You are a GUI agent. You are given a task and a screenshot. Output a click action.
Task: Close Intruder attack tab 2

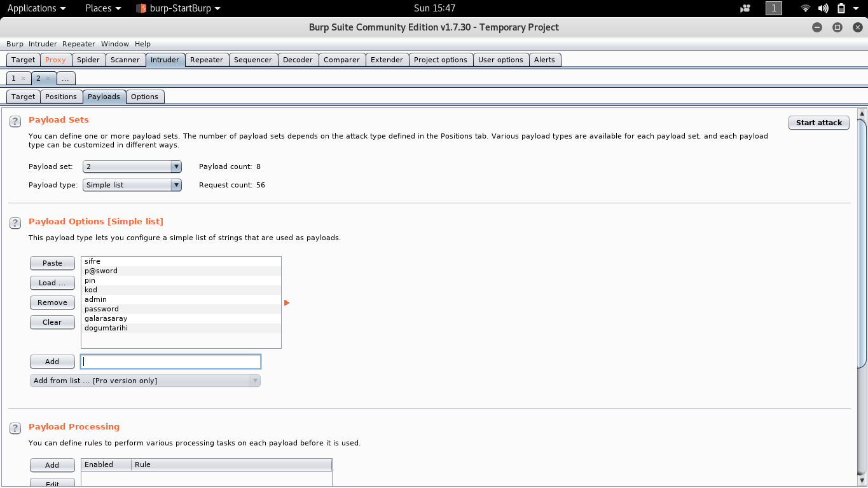[48, 78]
